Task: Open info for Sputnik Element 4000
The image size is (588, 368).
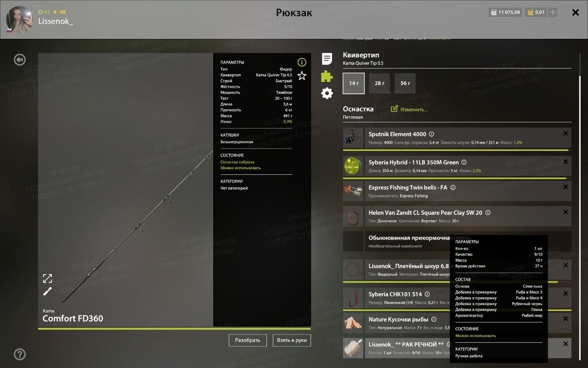Action: pos(431,134)
